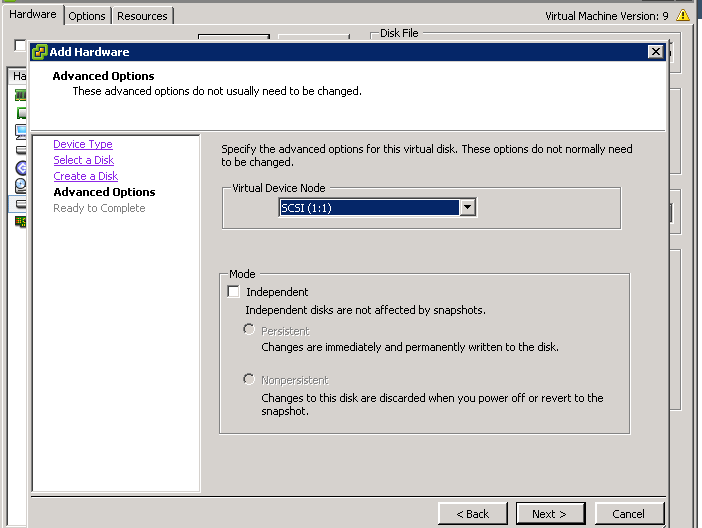Click the Ready to Complete step label
Screen dimensions: 702x528
[x=99, y=208]
